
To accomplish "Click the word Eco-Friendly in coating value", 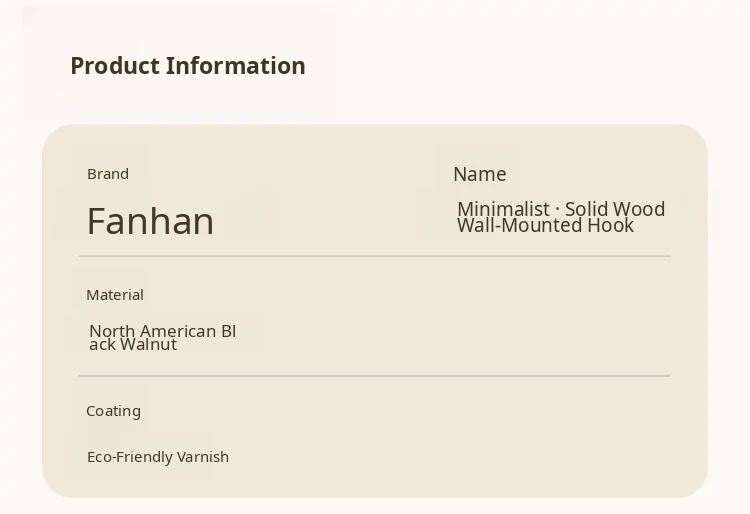I will (128, 457).
